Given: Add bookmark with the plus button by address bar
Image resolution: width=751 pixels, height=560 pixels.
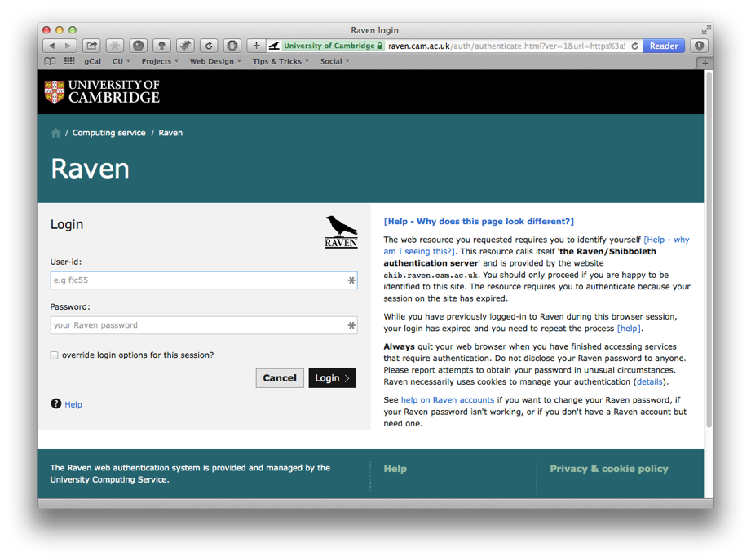Looking at the screenshot, I should (x=256, y=46).
